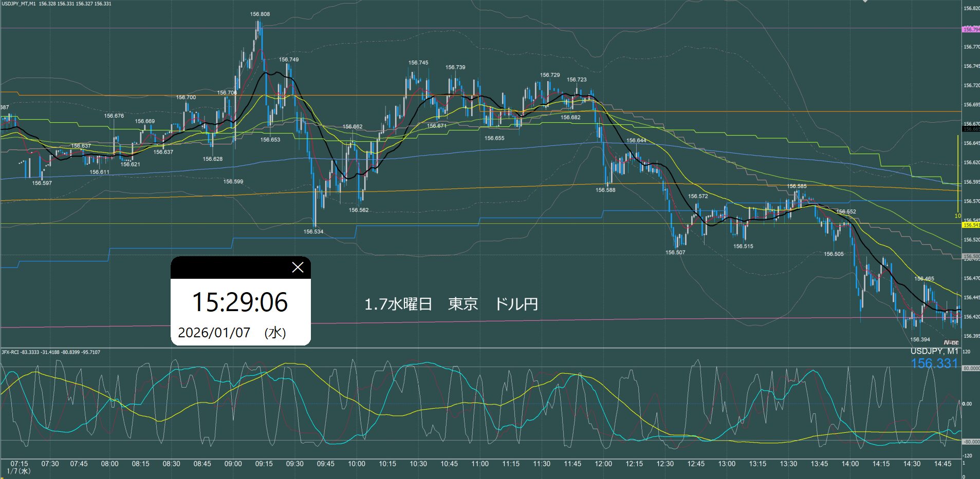Click the 1.7水曜日 東京 ドル円 text label
Viewport: 980px width, 479px height.
click(451, 304)
